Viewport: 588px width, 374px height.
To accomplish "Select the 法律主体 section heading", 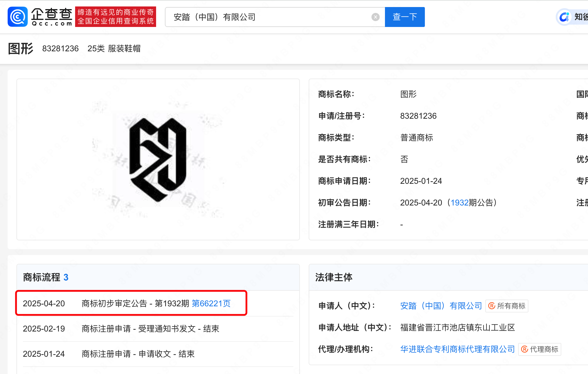I will [334, 277].
